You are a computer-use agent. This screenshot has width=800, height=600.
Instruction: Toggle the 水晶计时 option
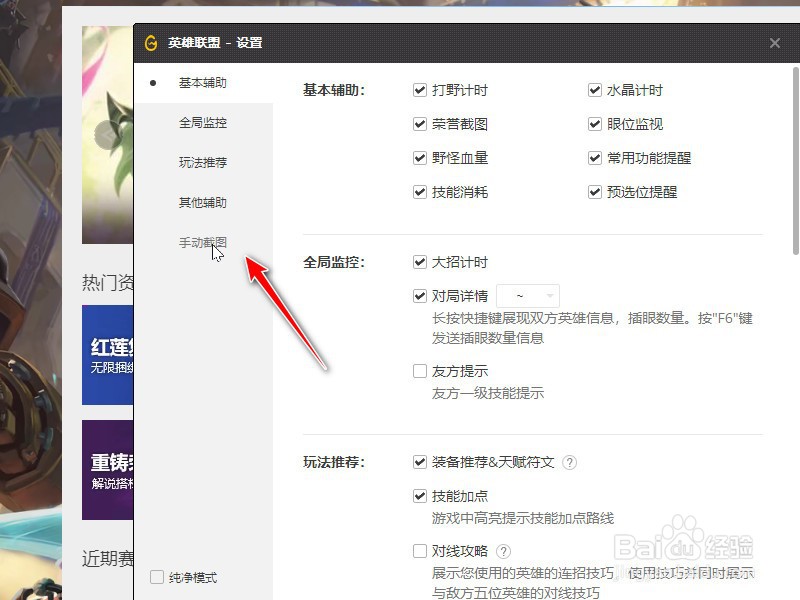coord(595,89)
